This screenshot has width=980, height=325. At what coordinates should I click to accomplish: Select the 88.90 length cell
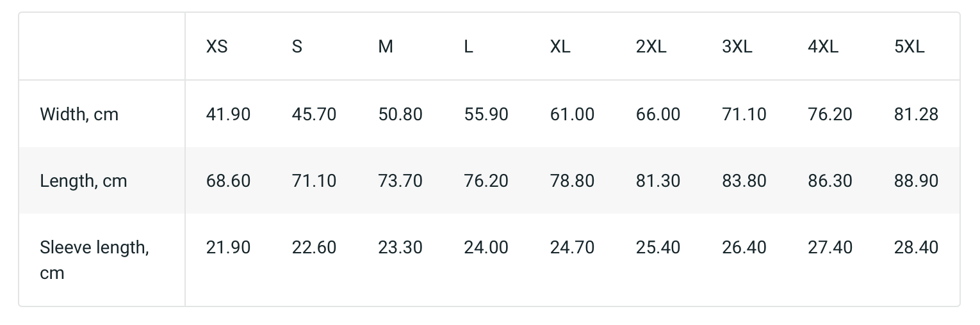(916, 181)
